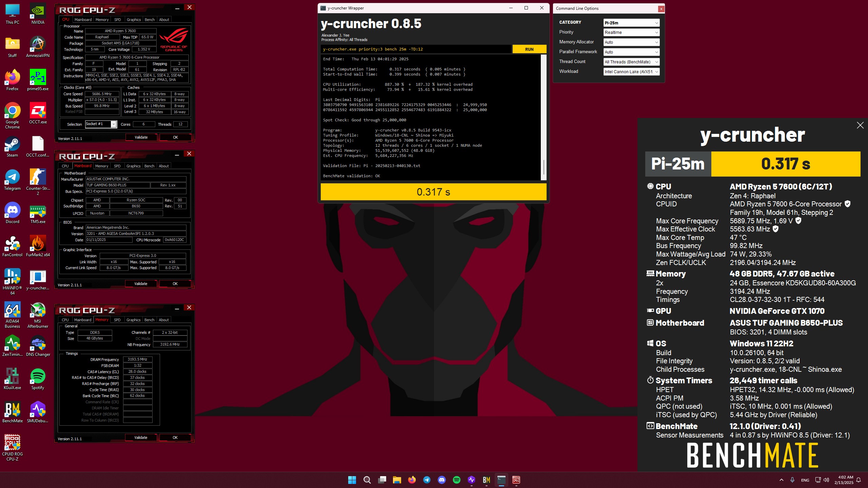The height and width of the screenshot is (488, 868).
Task: Launch Counter-Strike 2 desktop shortcut
Action: (x=38, y=182)
